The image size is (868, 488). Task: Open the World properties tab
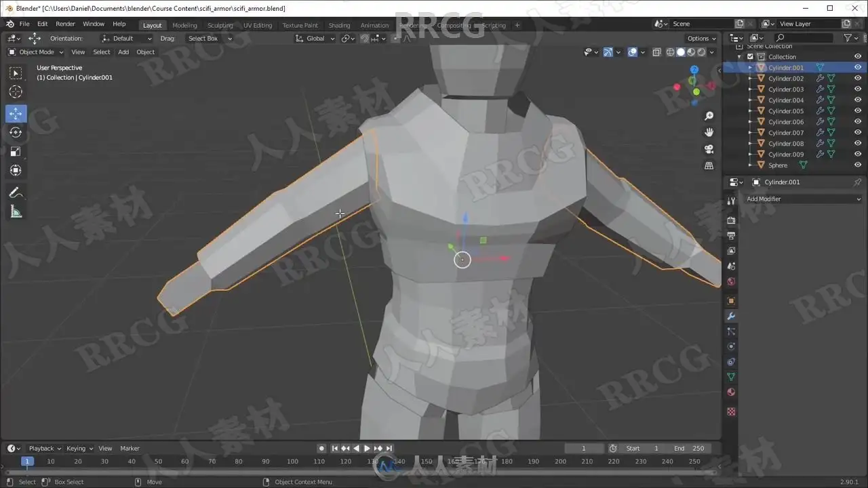point(731,281)
